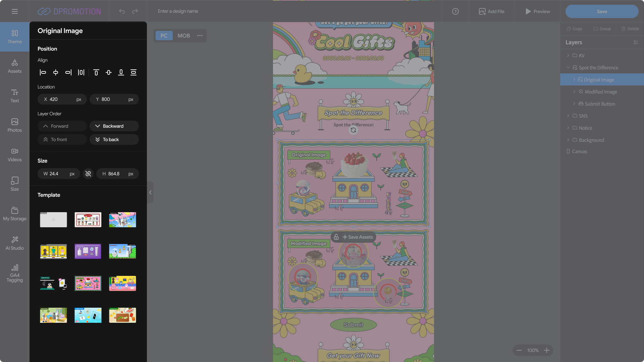644x362 pixels.
Task: Click the zoom in plus icon
Action: pos(547,350)
